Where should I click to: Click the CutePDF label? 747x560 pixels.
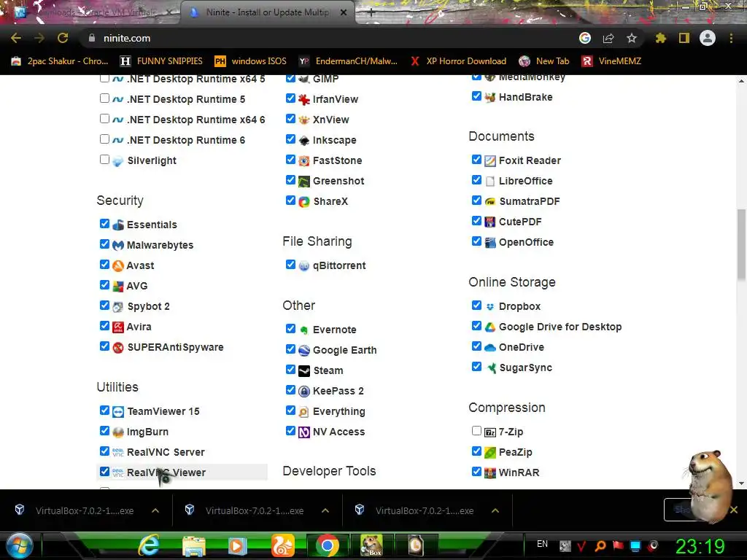[520, 222]
